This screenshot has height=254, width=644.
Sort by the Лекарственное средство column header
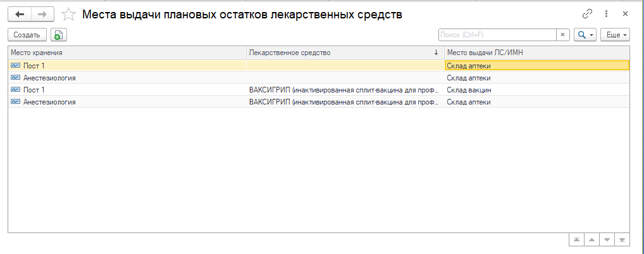pyautogui.click(x=345, y=53)
